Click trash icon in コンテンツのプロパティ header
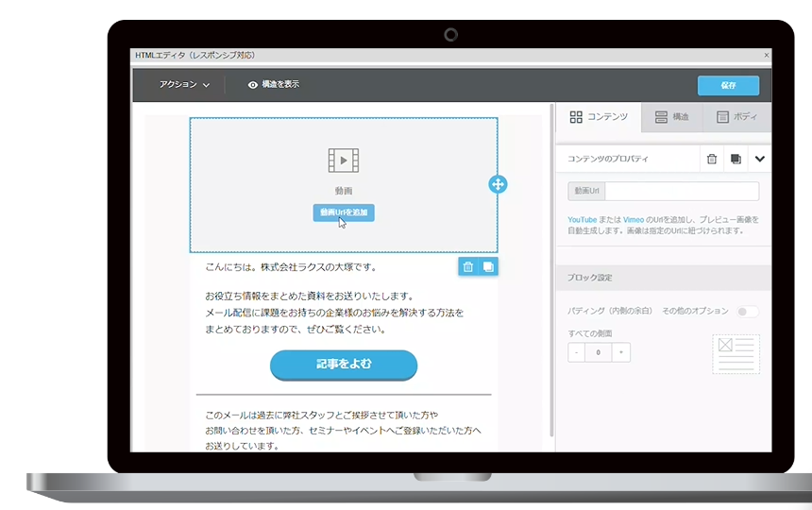This screenshot has height=510, width=812. coord(712,160)
